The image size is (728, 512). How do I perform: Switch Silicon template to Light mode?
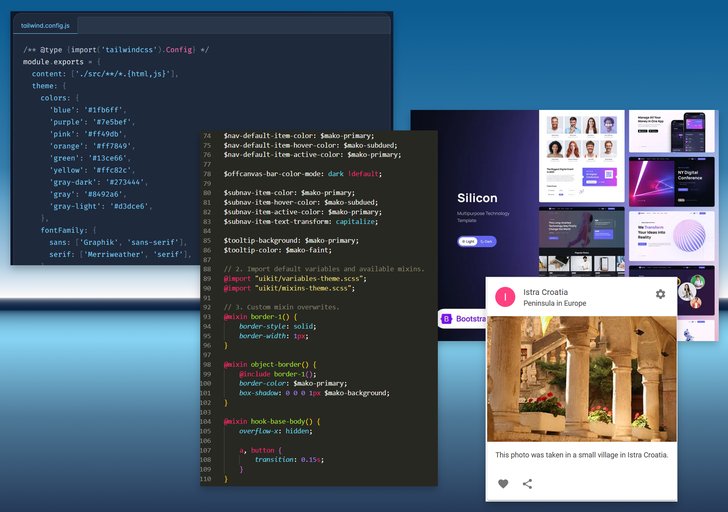468,241
